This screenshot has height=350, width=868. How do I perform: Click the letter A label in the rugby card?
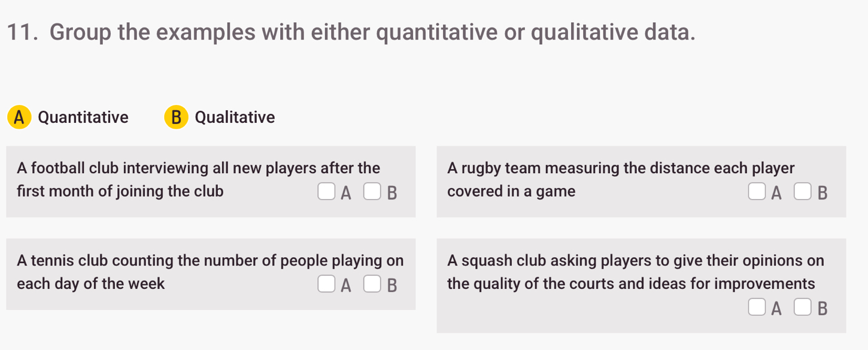776,193
